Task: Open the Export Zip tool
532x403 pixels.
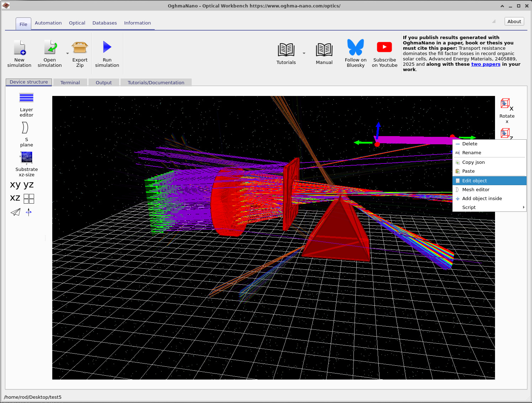Action: coord(80,53)
